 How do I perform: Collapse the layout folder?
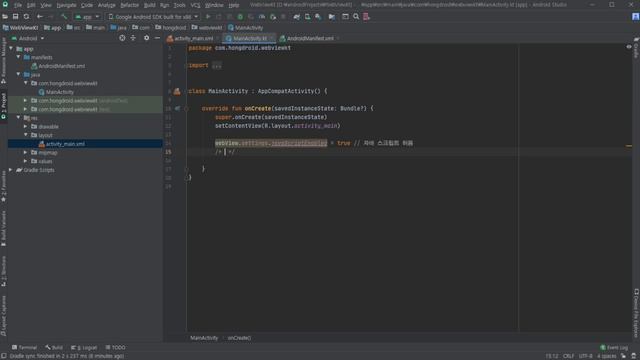26,135
